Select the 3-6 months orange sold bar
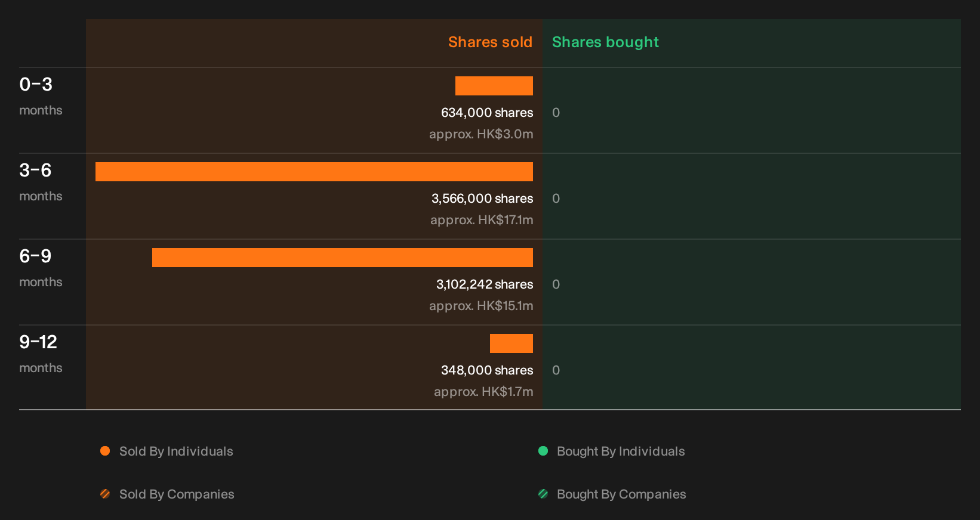Viewport: 980px width, 520px height. (314, 172)
